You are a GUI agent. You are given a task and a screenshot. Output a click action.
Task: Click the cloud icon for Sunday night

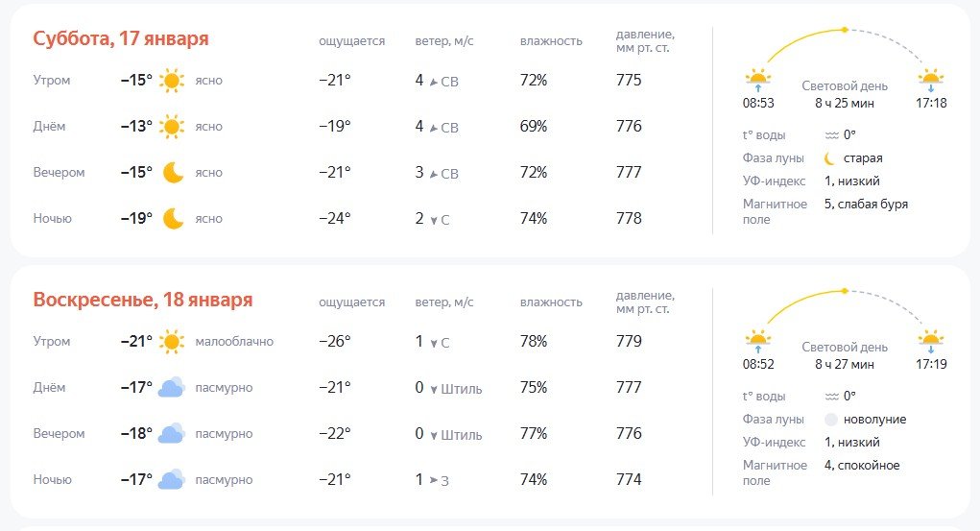coord(172,480)
